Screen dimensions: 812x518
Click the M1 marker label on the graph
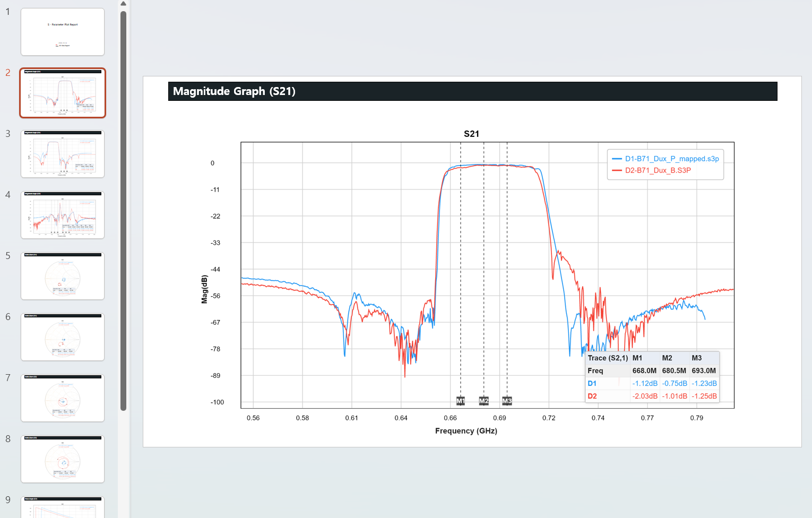[461, 401]
